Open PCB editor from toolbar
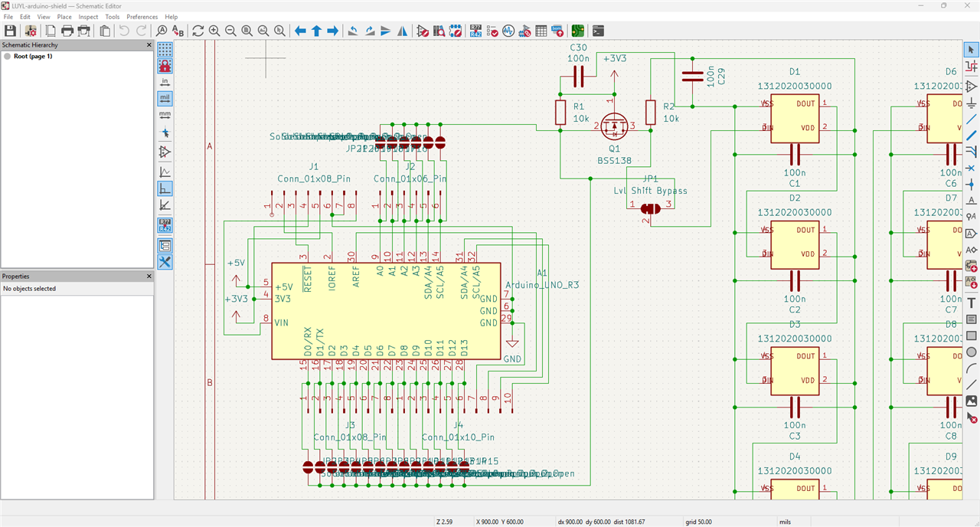Image resolution: width=980 pixels, height=527 pixels. [577, 31]
